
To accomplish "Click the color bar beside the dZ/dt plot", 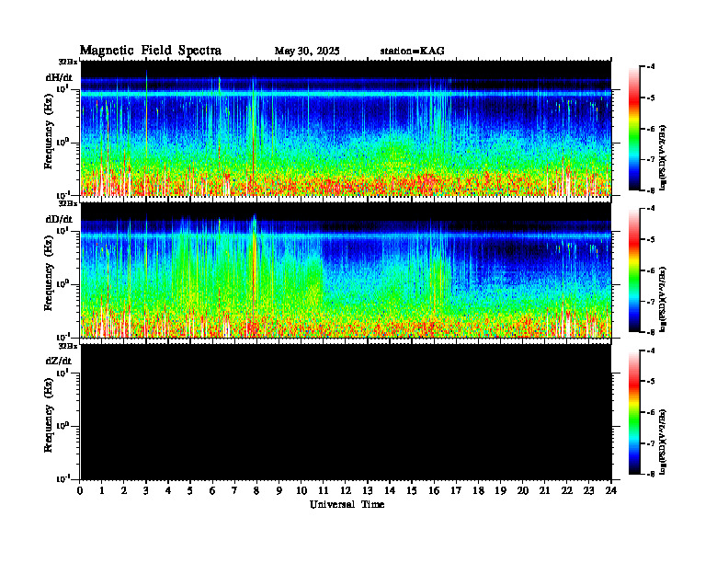I will 633,412.
